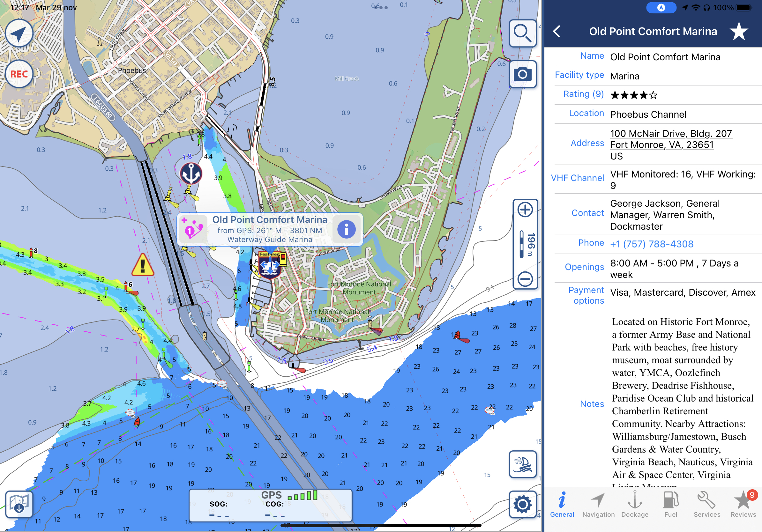Viewport: 762px width, 532px height.
Task: Tap the location services status icon
Action: pos(685,8)
